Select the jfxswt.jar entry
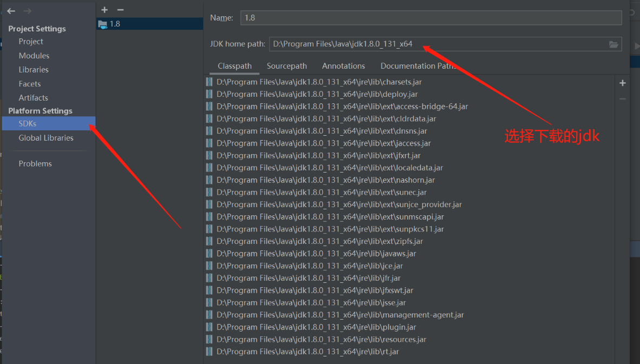This screenshot has width=640, height=364. coord(315,290)
